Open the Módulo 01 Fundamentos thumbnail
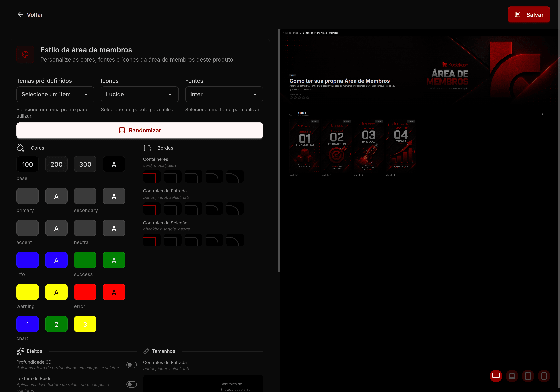The height and width of the screenshot is (392, 560). 304,146
